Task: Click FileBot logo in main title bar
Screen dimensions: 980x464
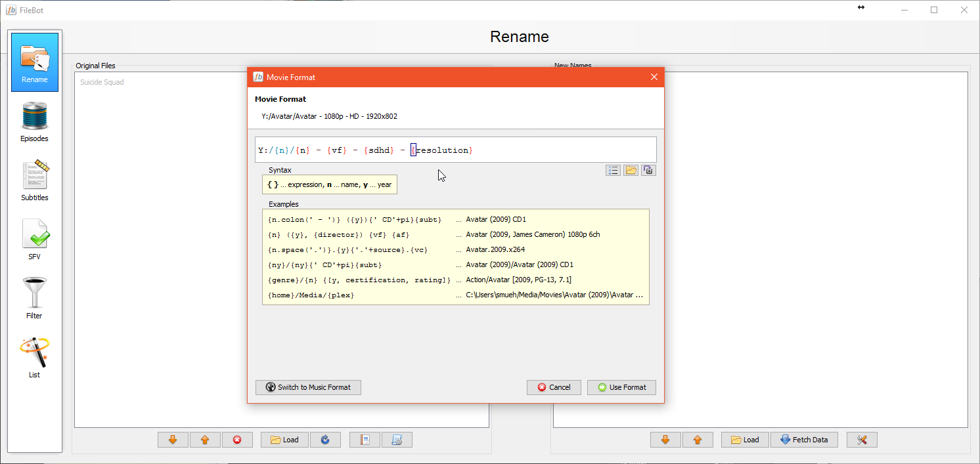Action: coord(11,10)
